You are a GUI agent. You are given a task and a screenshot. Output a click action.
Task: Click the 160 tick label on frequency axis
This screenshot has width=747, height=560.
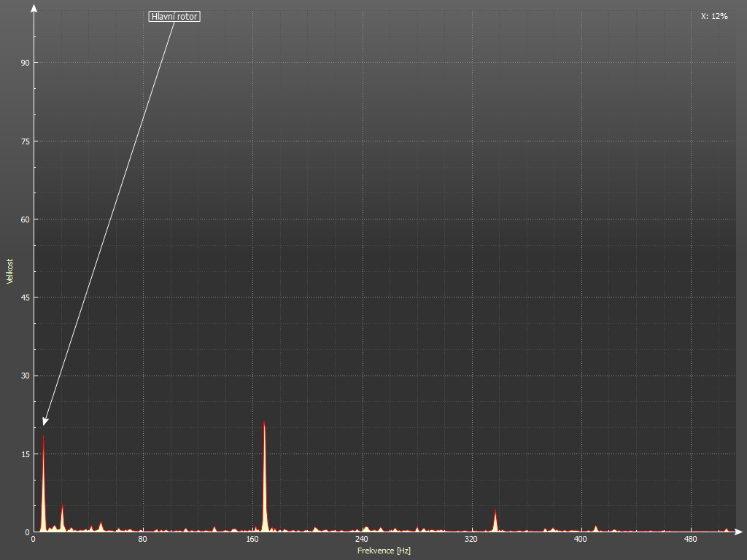pyautogui.click(x=252, y=540)
